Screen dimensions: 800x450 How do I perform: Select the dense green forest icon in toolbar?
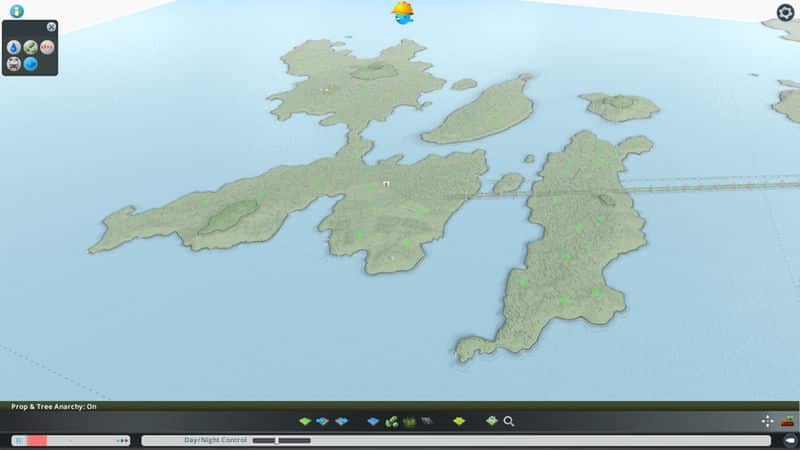[409, 421]
